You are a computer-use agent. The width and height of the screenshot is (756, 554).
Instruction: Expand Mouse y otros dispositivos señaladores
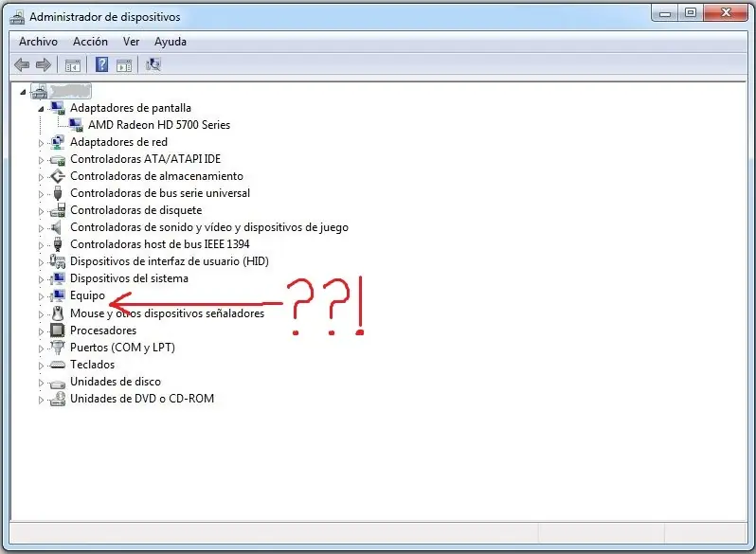[x=41, y=313]
